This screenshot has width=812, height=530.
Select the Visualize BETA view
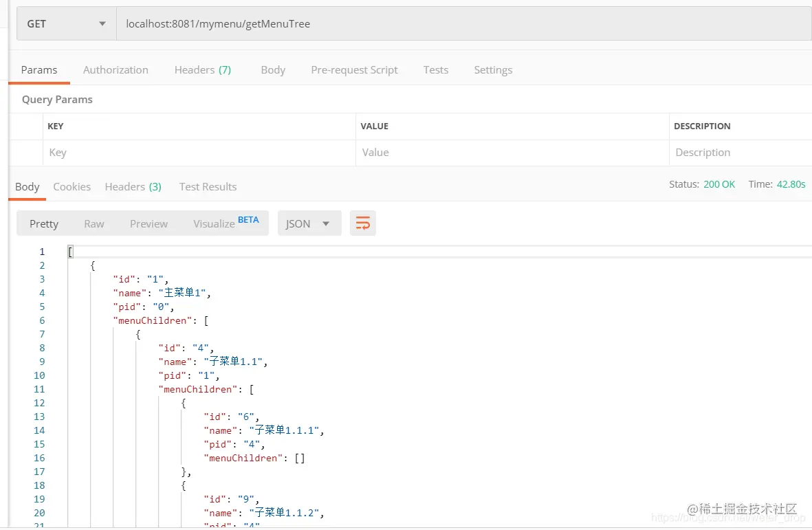(x=226, y=223)
